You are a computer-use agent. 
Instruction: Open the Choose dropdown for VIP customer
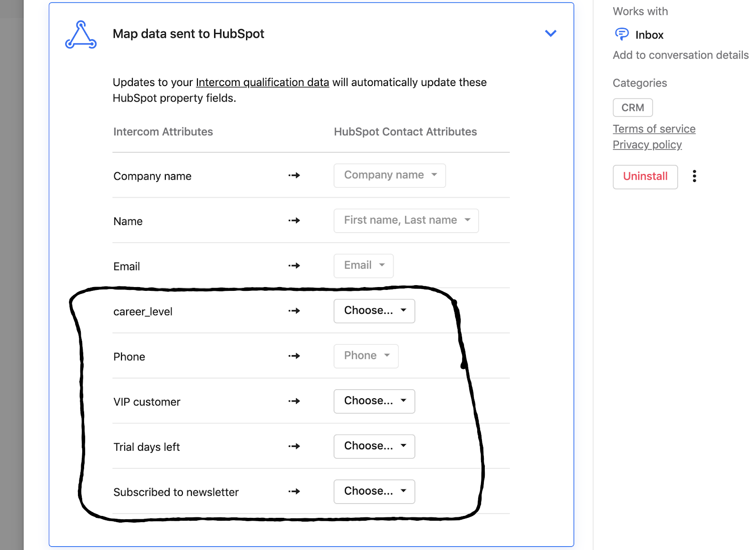[x=374, y=402]
